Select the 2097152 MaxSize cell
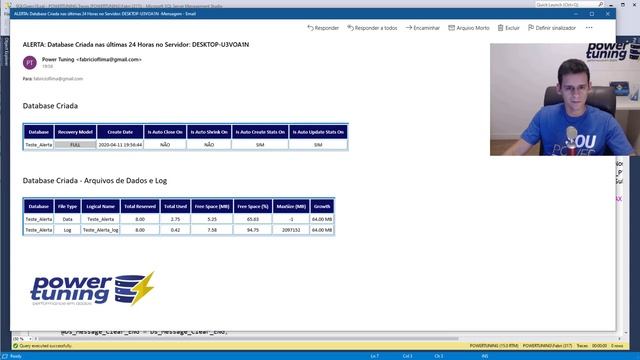 [291, 230]
